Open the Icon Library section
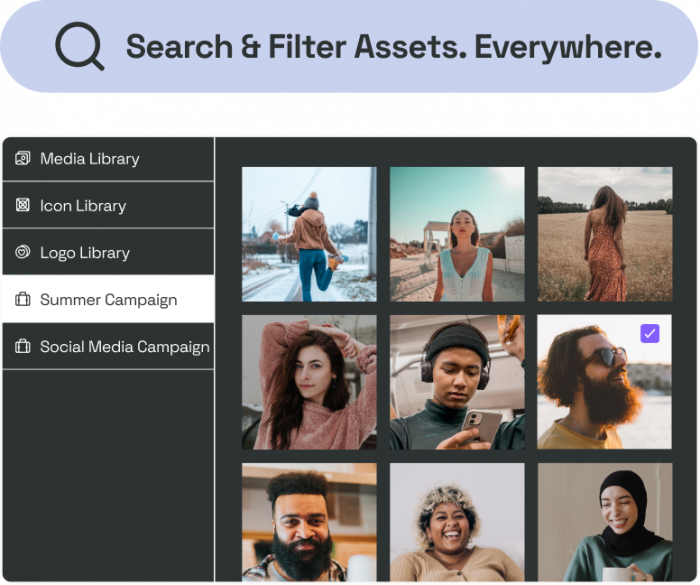700x585 pixels. pos(108,205)
